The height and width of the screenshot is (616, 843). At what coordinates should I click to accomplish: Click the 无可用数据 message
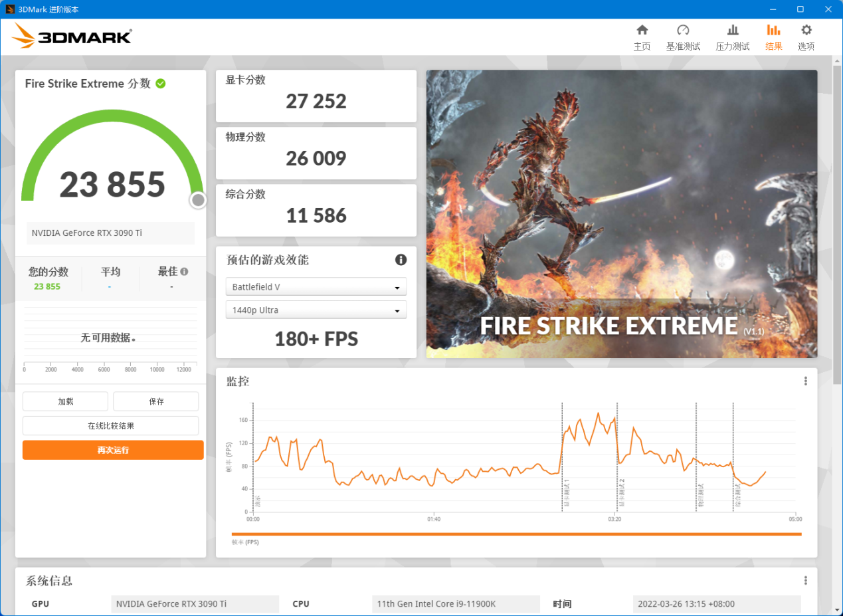click(108, 338)
